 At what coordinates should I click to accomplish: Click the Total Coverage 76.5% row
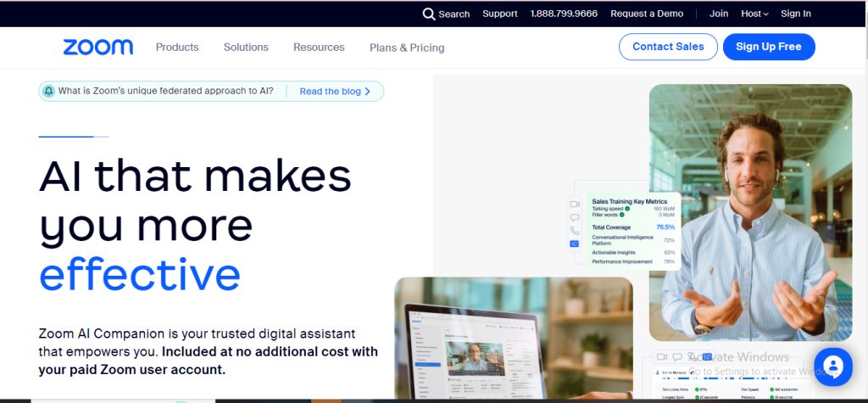tap(633, 227)
